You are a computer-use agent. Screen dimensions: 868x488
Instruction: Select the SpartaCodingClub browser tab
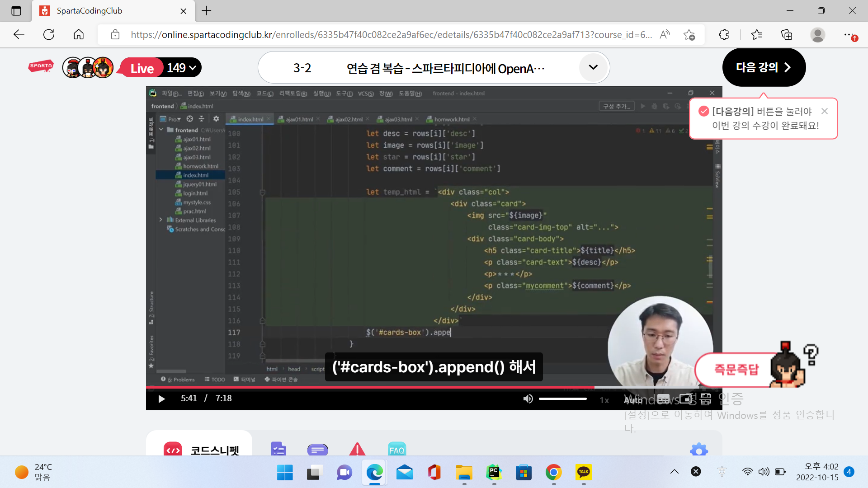[113, 11]
